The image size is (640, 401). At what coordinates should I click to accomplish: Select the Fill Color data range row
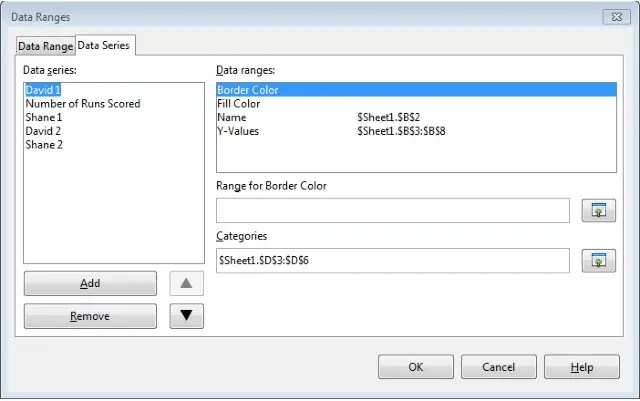(x=416, y=104)
